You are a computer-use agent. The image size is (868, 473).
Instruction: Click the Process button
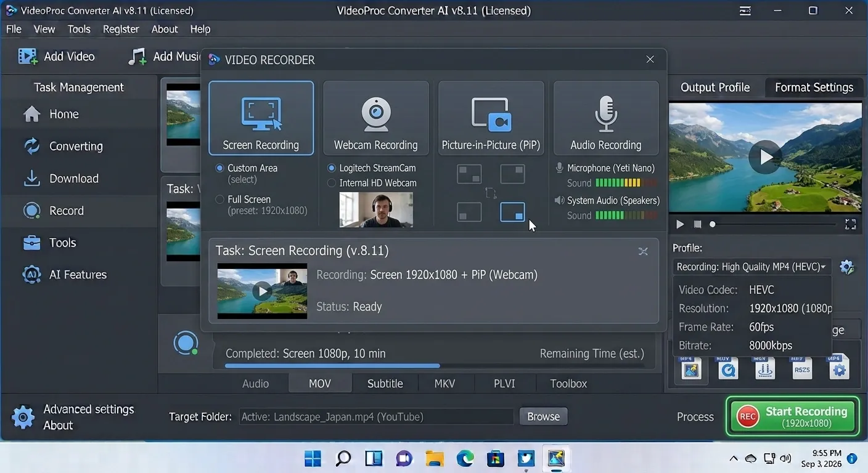(x=695, y=417)
